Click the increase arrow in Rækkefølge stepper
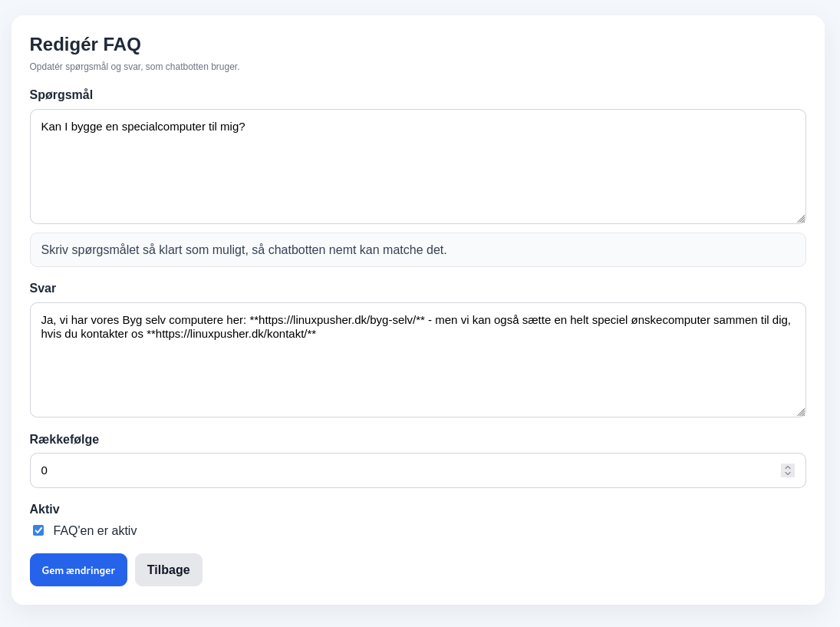The height and width of the screenshot is (627, 840). click(787, 467)
